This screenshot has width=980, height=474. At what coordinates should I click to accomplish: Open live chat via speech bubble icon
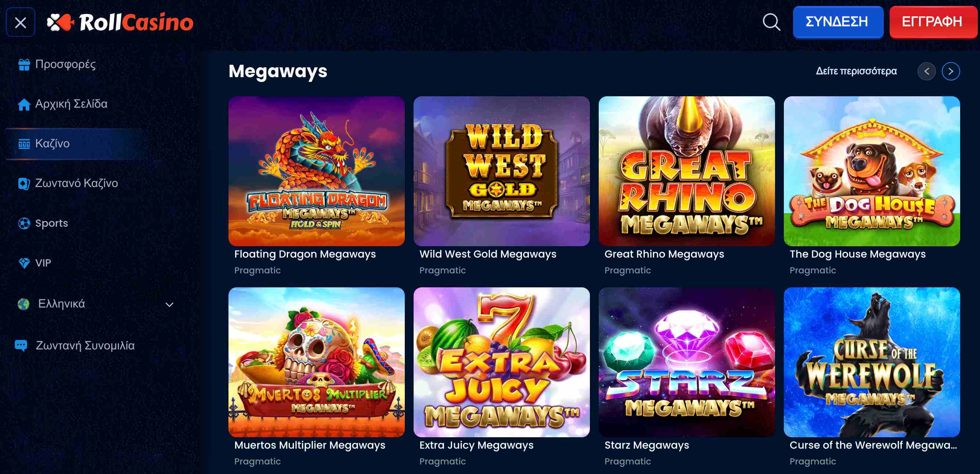pyautogui.click(x=21, y=345)
